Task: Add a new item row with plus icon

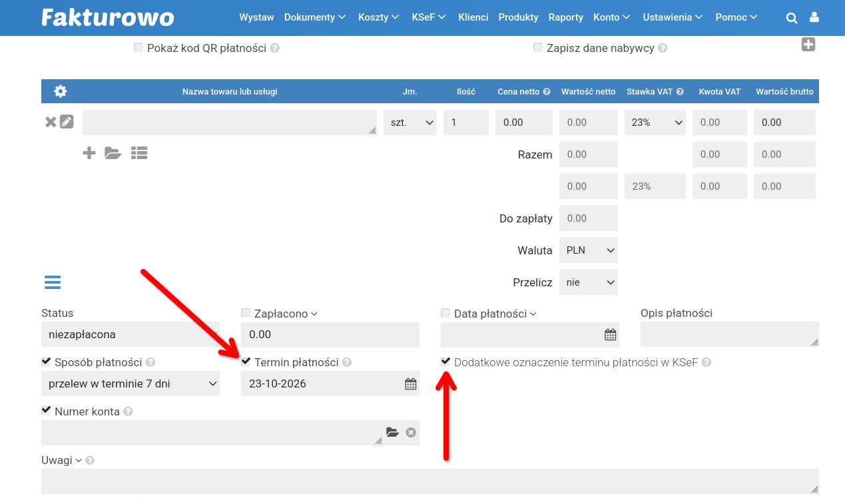Action: pyautogui.click(x=89, y=153)
